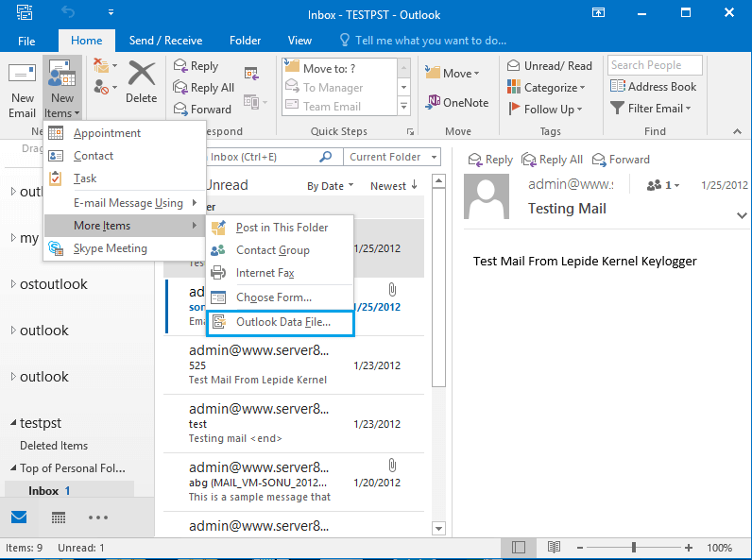The image size is (752, 560).
Task: Click the Mail icon in navigation bar
Action: pos(19,518)
